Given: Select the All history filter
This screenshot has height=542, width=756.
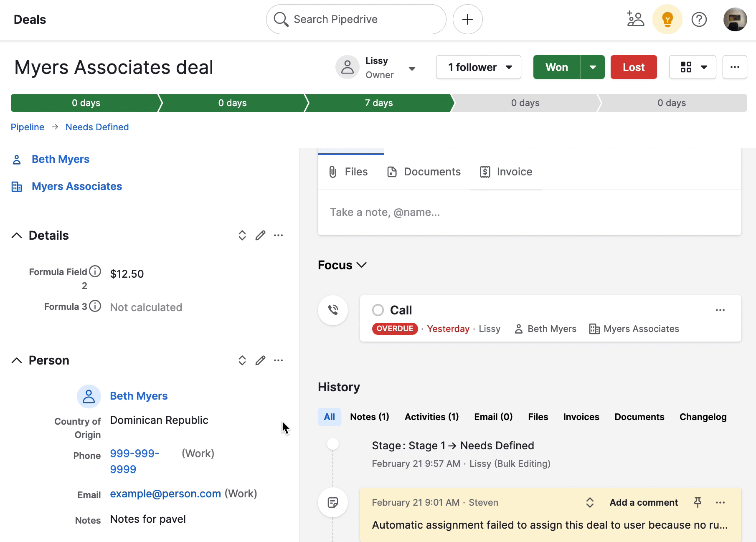Looking at the screenshot, I should [330, 417].
